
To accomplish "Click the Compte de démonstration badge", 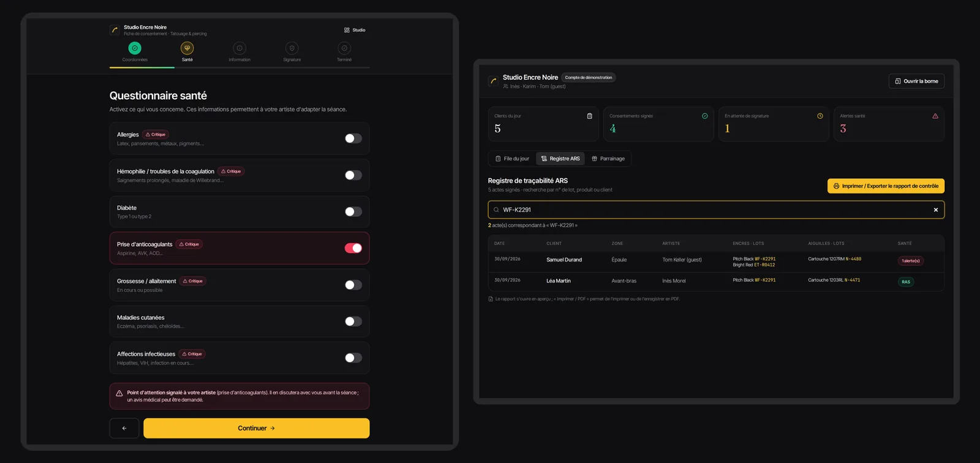I will [x=589, y=78].
